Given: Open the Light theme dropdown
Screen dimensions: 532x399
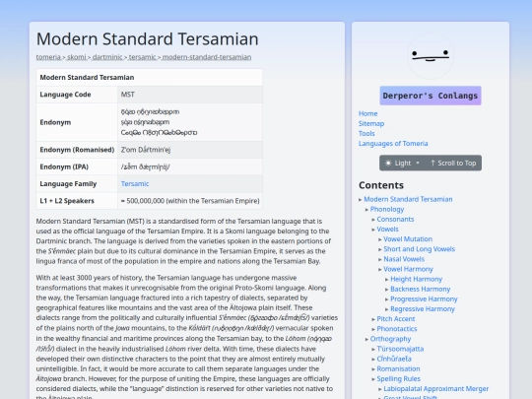Looking at the screenshot, I should 402,164.
